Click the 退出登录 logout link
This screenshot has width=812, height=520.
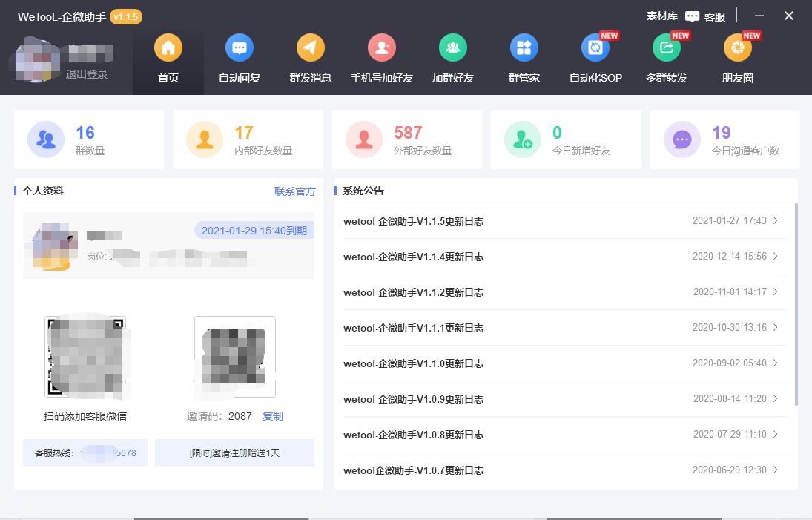pos(87,75)
